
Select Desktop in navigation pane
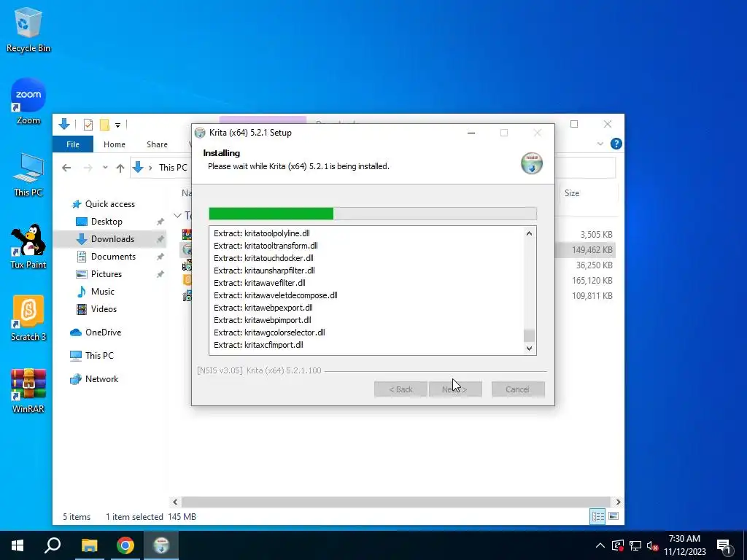point(107,222)
